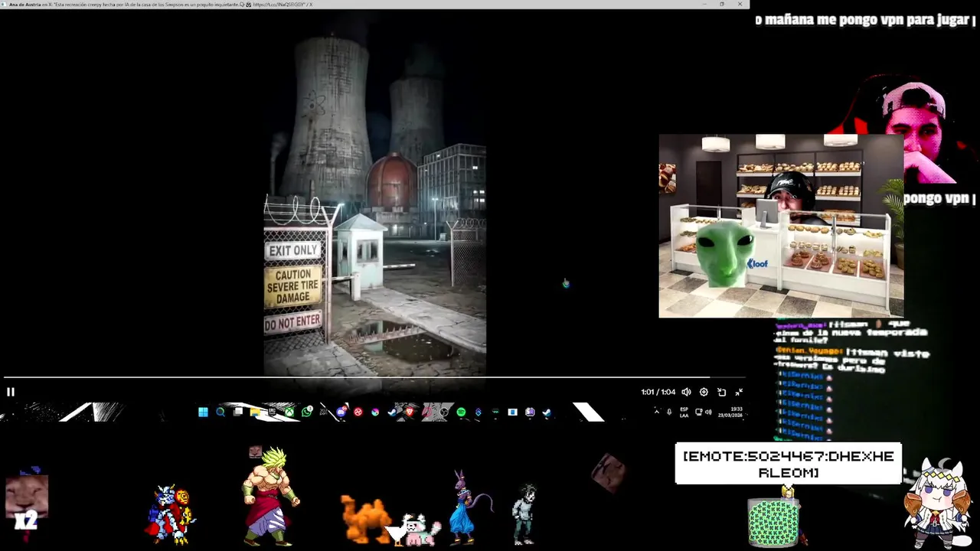The image size is (980, 551).
Task: Click the white square app icon in the taskbar
Action: pos(512,412)
